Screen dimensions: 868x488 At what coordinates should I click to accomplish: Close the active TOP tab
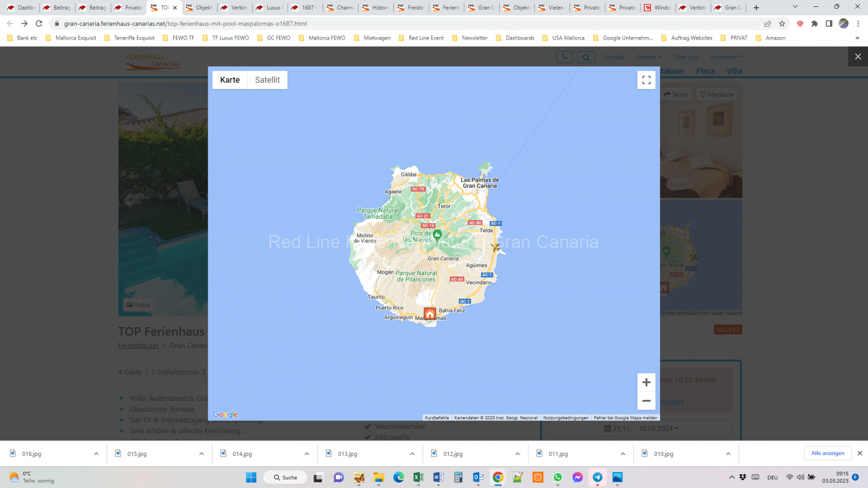175,8
